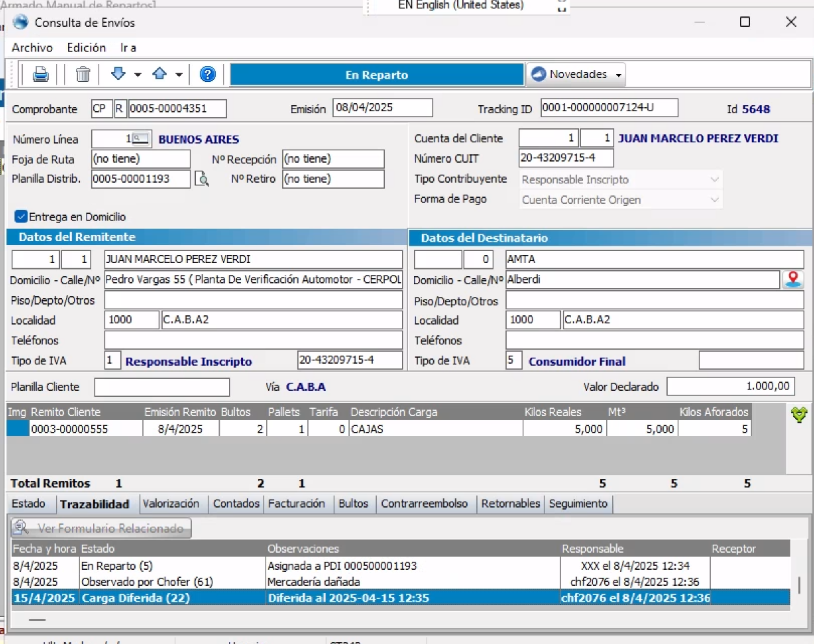The height and width of the screenshot is (644, 814).
Task: Click the blue down arrow icon
Action: coord(118,74)
